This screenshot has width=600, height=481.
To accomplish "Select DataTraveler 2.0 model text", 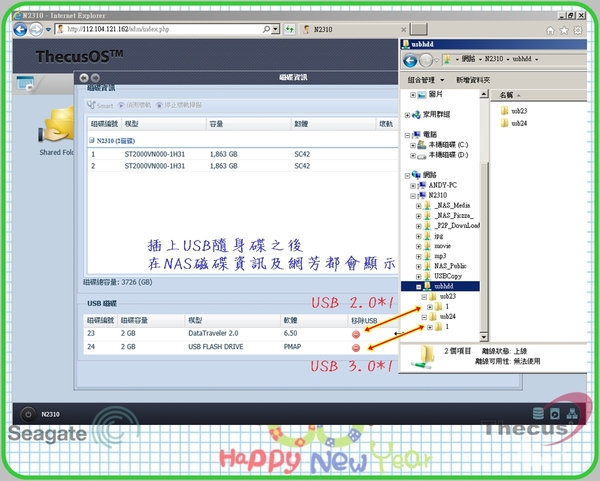I will tap(213, 333).
